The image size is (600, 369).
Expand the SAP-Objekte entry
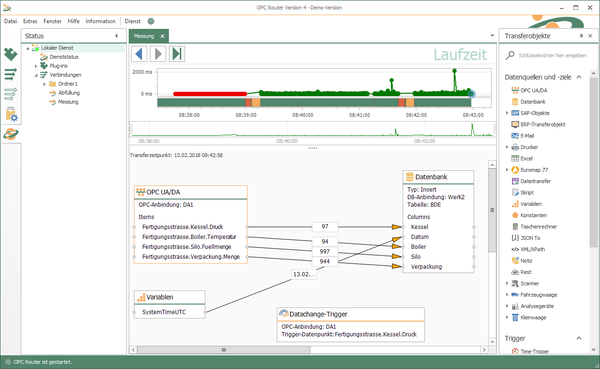507,113
